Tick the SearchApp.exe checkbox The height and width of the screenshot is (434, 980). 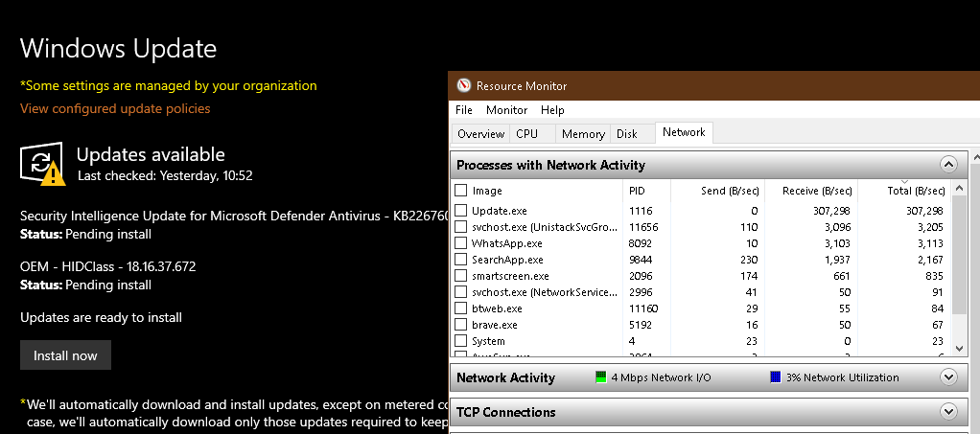click(460, 259)
